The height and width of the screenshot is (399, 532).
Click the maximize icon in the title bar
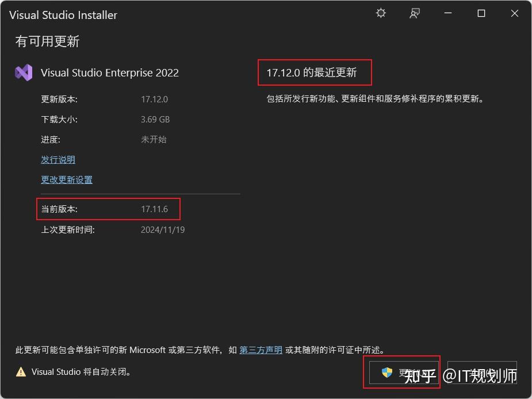pyautogui.click(x=481, y=13)
